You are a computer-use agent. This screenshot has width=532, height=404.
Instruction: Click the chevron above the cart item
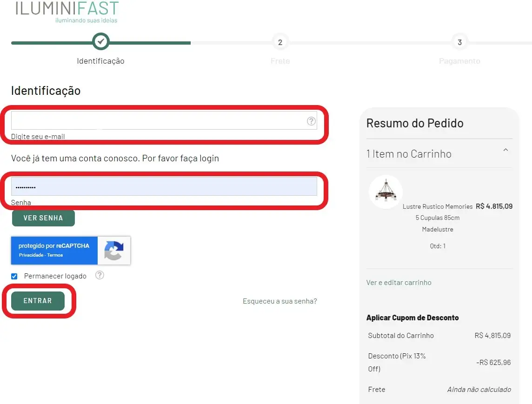(505, 150)
